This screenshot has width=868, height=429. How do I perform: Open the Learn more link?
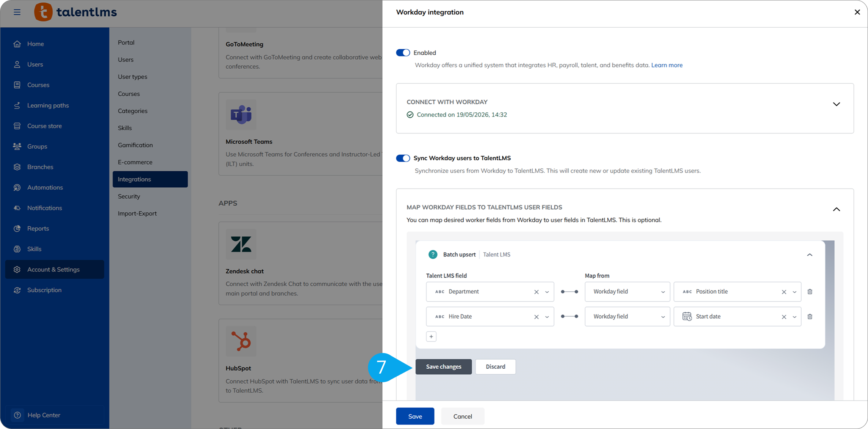pyautogui.click(x=667, y=65)
